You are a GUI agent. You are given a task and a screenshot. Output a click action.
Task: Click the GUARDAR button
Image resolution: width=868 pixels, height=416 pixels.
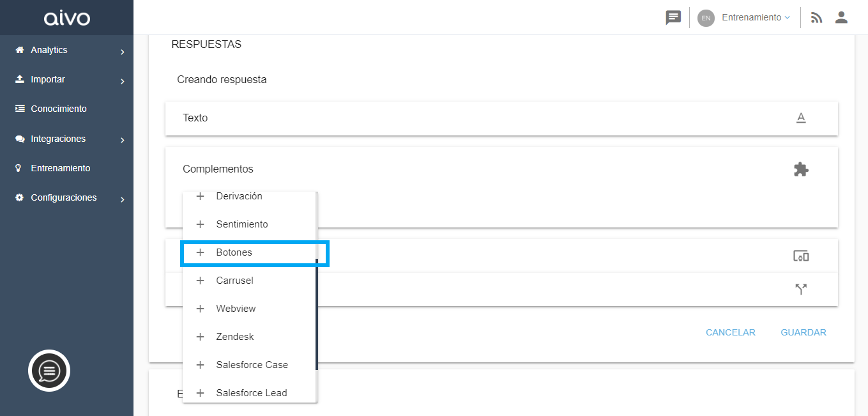coord(803,332)
